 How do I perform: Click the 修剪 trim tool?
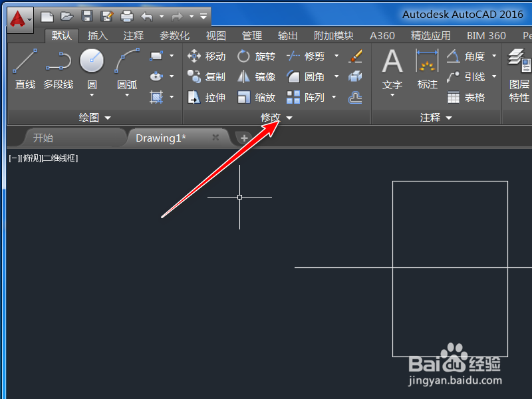[306, 56]
